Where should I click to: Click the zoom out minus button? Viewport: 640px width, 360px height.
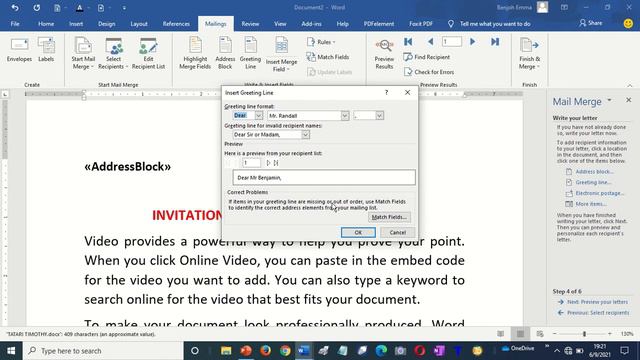tap(554, 334)
